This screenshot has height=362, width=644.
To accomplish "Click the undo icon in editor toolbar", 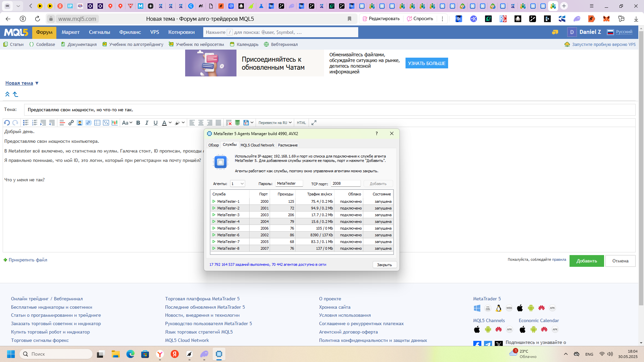I will (7, 123).
